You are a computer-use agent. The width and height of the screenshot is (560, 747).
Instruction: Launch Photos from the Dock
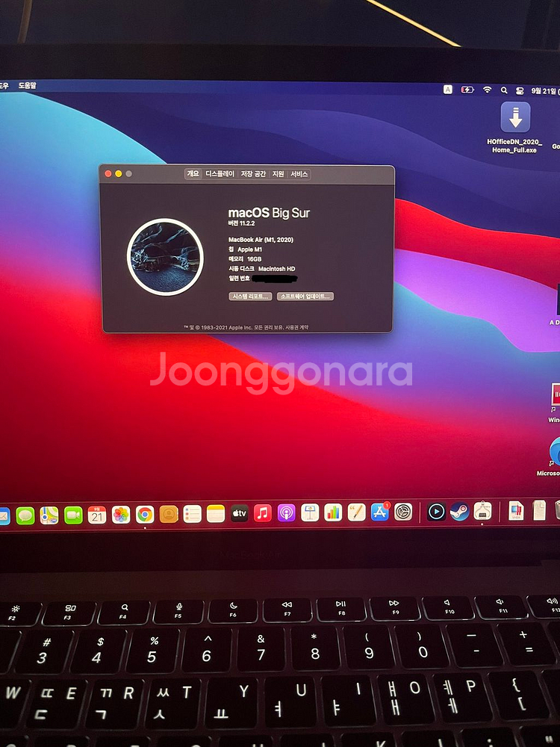coord(121,515)
